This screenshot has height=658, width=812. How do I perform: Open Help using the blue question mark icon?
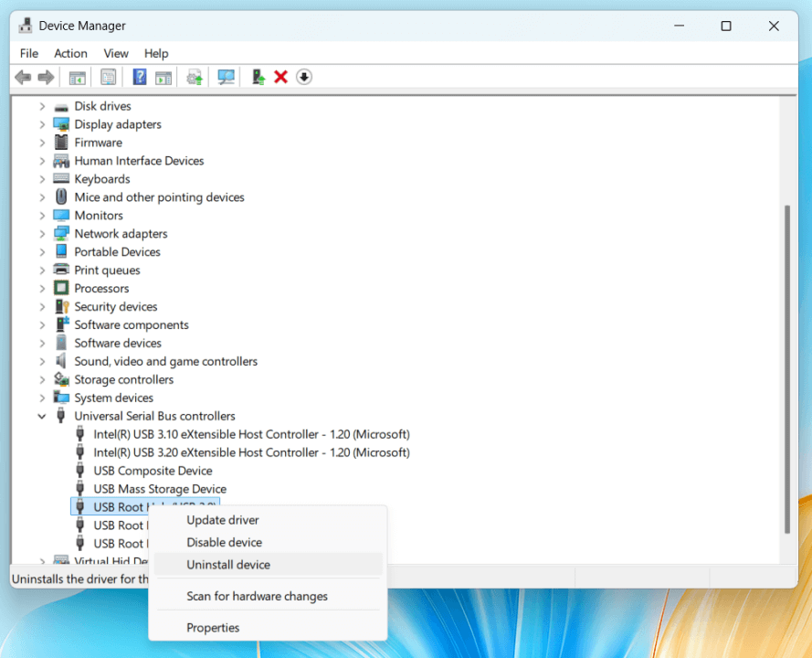tap(138, 77)
